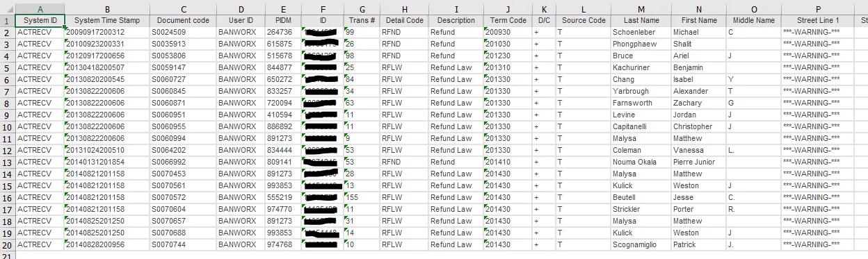Click the PIDM header cell
Viewport: 868px width, 259px height.
283,21
